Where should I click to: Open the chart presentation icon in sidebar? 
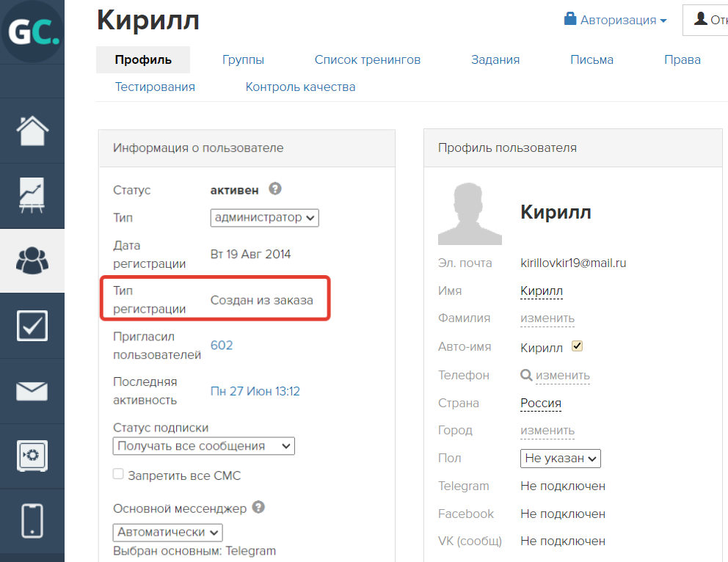32,195
